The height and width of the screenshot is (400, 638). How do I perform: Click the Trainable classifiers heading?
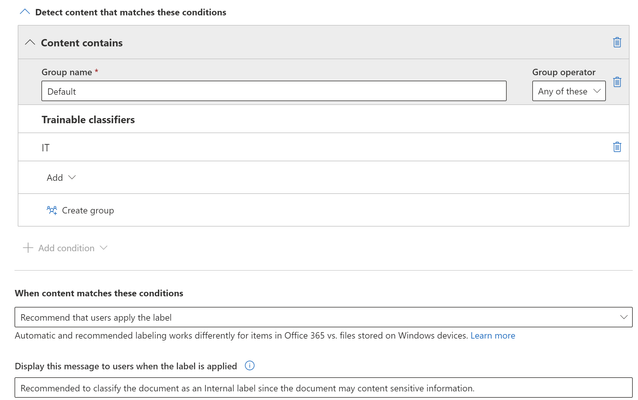[88, 120]
